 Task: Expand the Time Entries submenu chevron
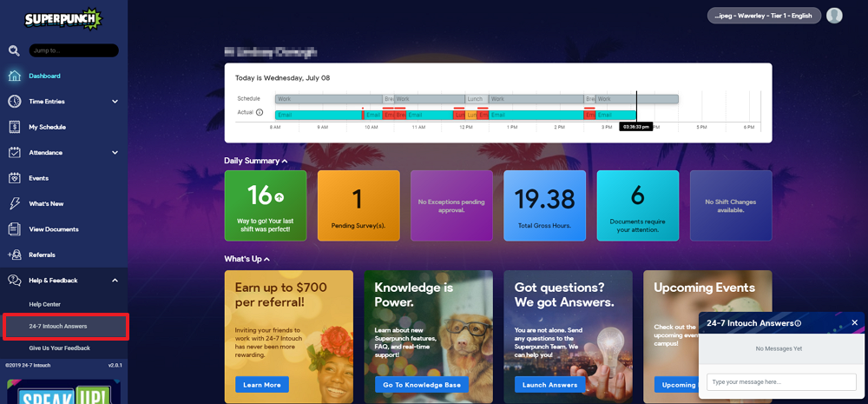pyautogui.click(x=115, y=102)
